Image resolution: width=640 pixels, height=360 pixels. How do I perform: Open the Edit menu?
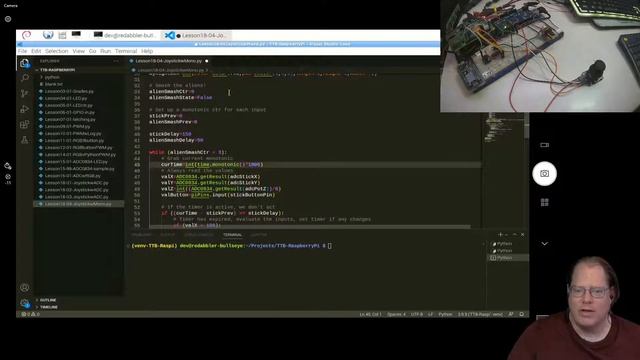click(36, 51)
